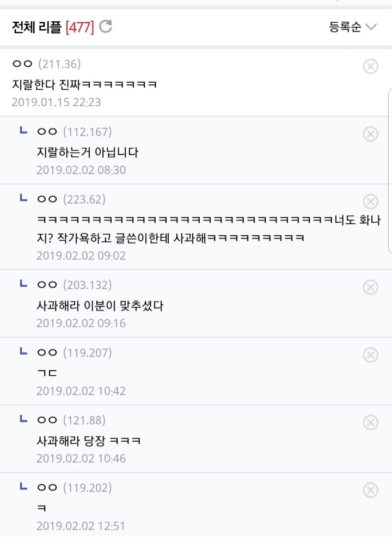Screen dimensions: 392x537
Task: Select the reply 사과해라 이분이 맞추셨다
Action: [100, 305]
